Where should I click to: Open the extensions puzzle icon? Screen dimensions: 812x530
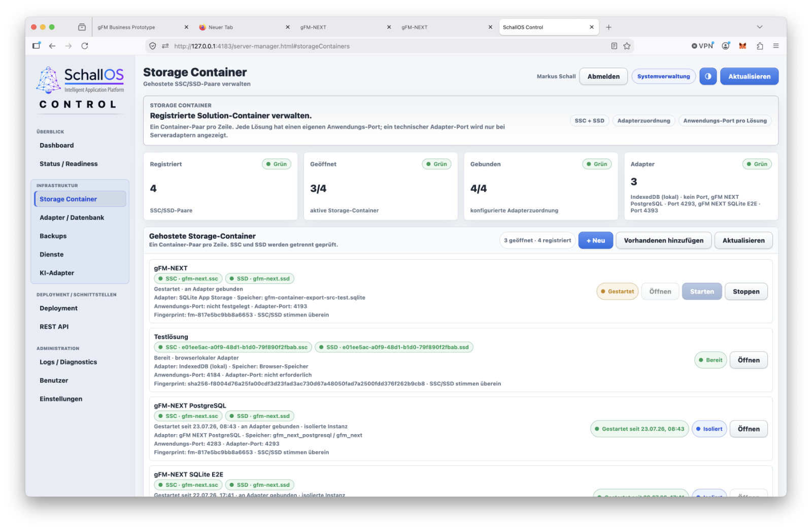point(760,46)
